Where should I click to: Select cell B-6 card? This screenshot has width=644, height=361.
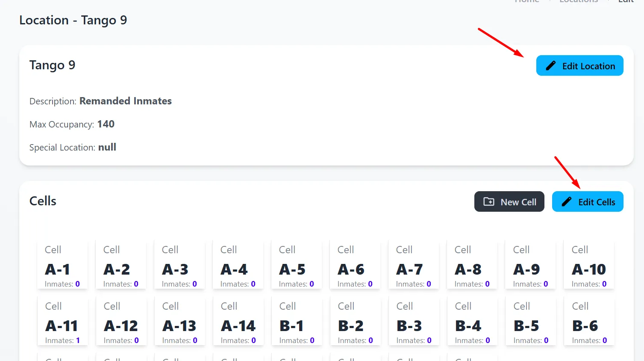click(x=589, y=322)
